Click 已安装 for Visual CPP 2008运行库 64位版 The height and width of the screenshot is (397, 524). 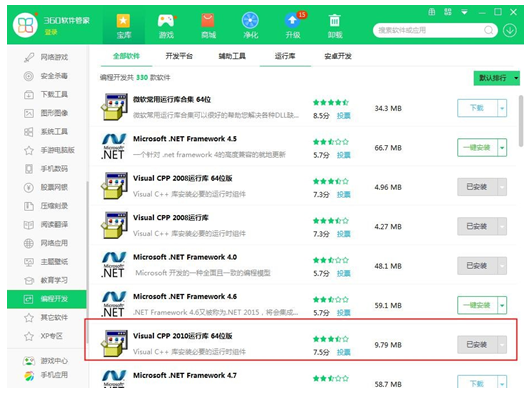[x=477, y=187]
